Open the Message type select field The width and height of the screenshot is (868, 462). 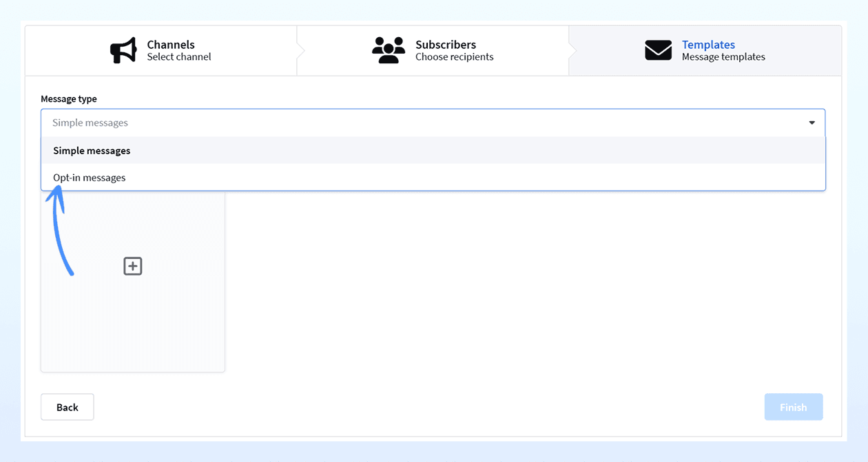point(433,123)
